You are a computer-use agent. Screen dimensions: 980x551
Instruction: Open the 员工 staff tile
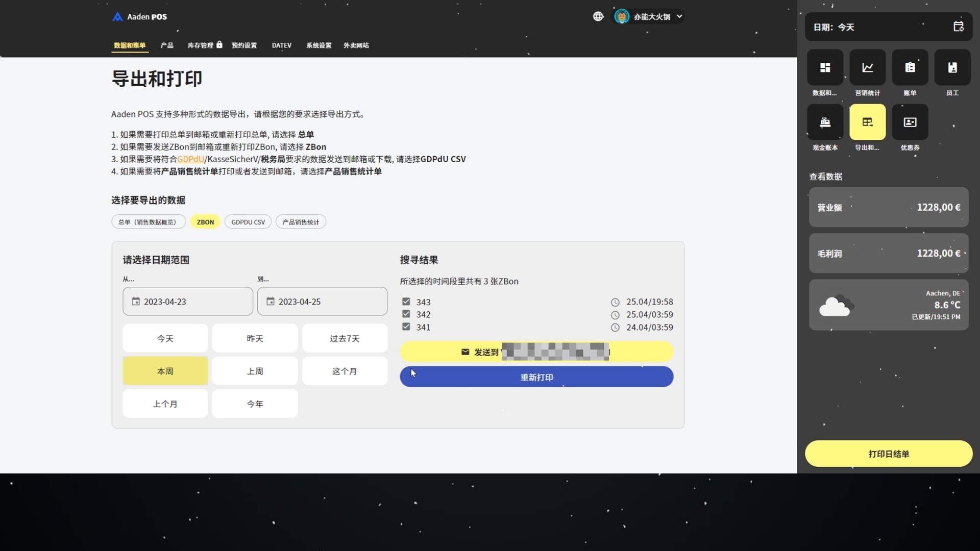tap(952, 67)
